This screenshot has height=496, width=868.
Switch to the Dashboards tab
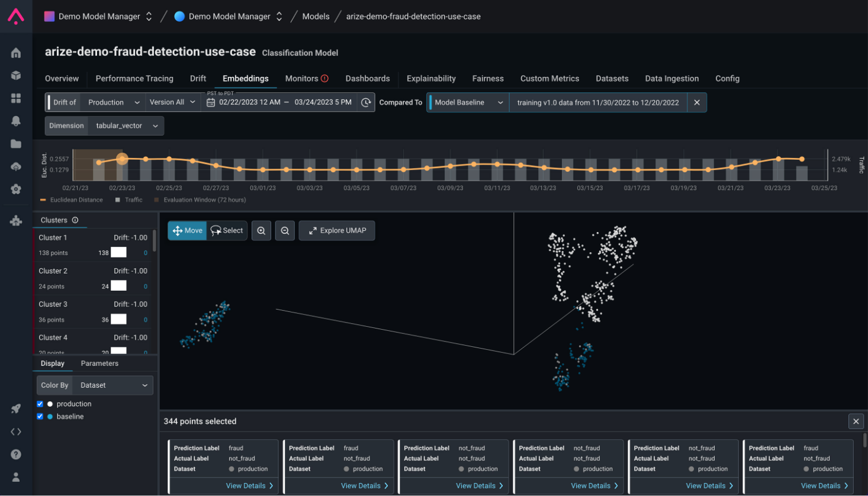click(x=368, y=78)
